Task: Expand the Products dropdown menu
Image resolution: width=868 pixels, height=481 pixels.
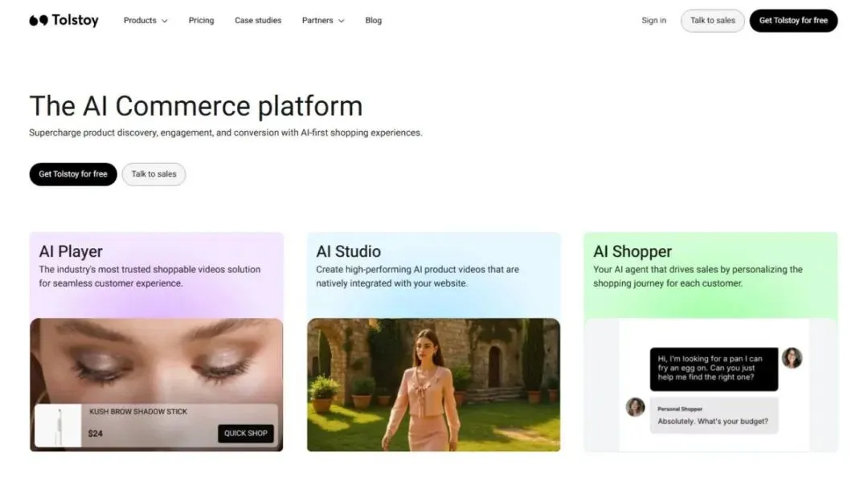Action: [x=145, y=20]
